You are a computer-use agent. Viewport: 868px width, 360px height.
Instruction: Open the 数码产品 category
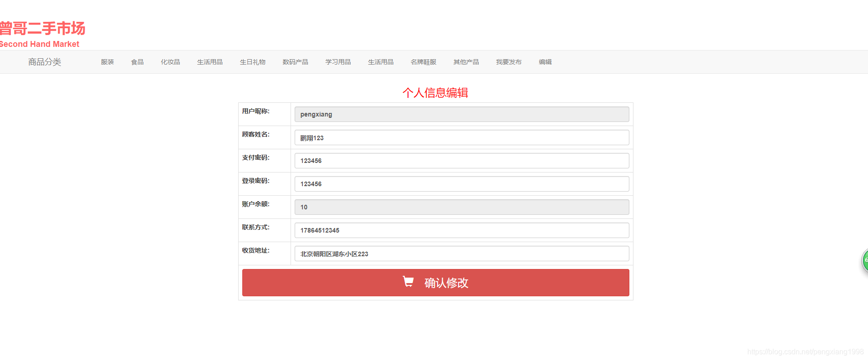pos(296,62)
